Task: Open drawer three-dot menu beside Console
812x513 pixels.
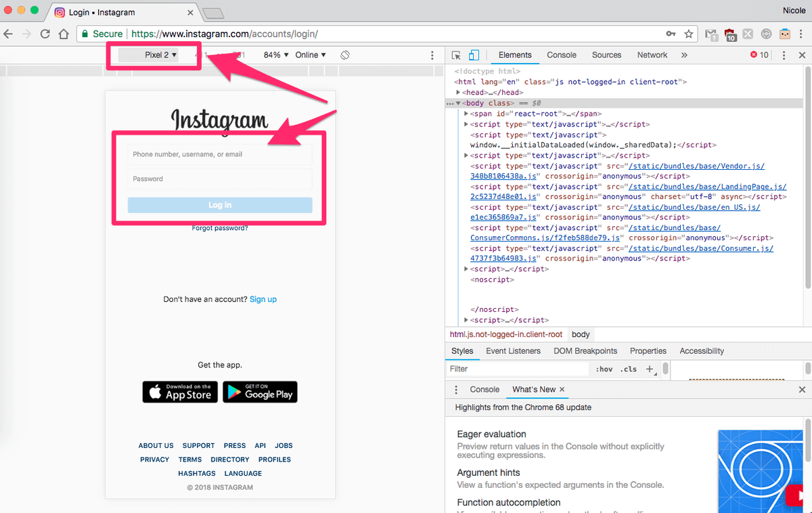Action: pyautogui.click(x=455, y=390)
